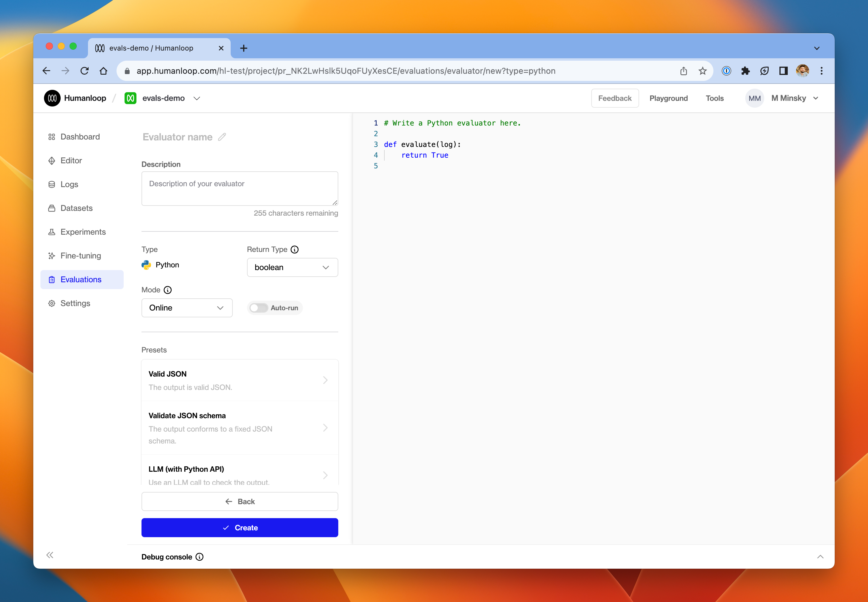Click code line 'return True' in editor
868x602 pixels.
[x=425, y=155]
